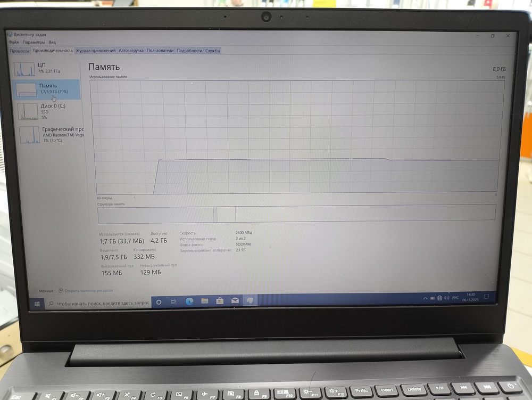Open the Параметры menu

click(34, 42)
